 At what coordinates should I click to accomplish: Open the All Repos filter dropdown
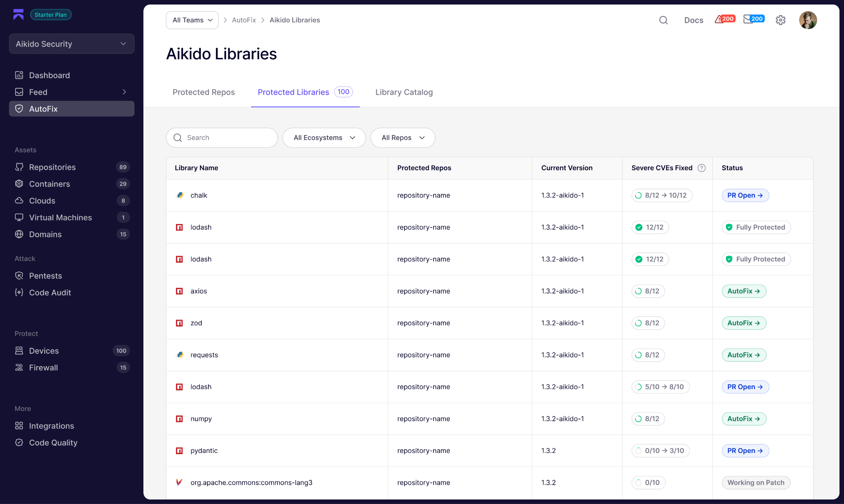tap(403, 138)
